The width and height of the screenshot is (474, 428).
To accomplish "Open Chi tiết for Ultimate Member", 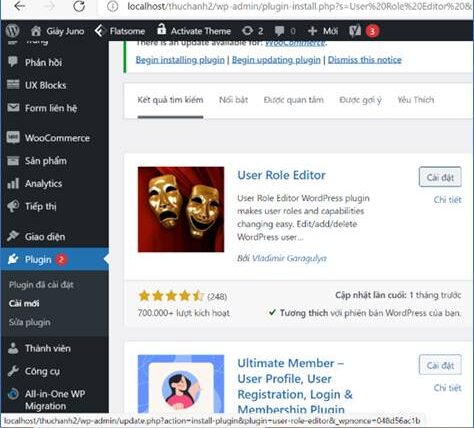I will point(447,388).
